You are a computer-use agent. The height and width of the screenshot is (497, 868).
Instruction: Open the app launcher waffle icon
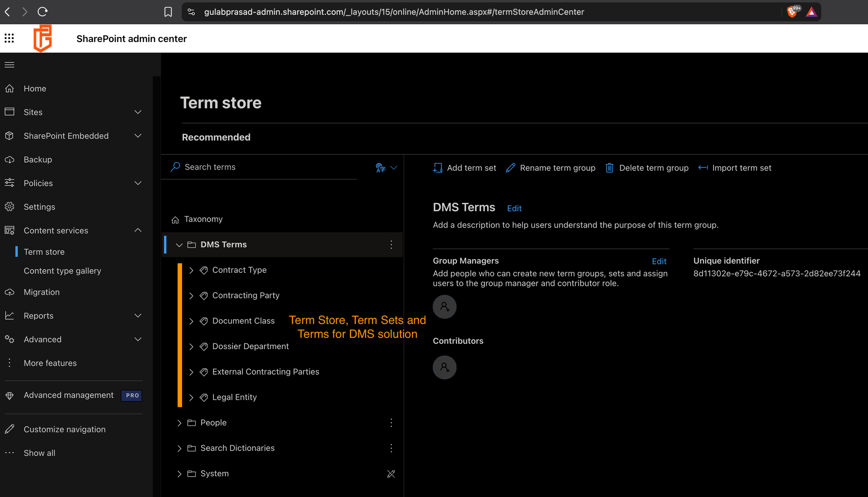click(x=9, y=38)
